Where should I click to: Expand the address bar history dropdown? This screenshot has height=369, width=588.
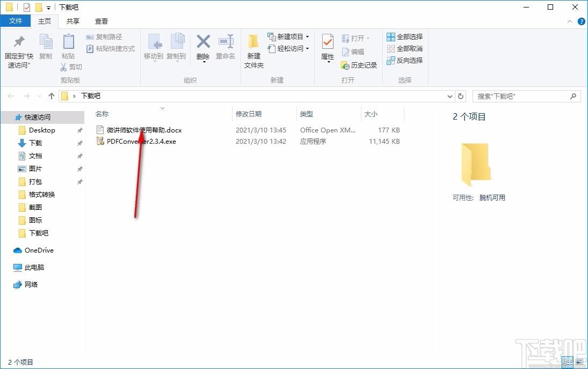(450, 97)
